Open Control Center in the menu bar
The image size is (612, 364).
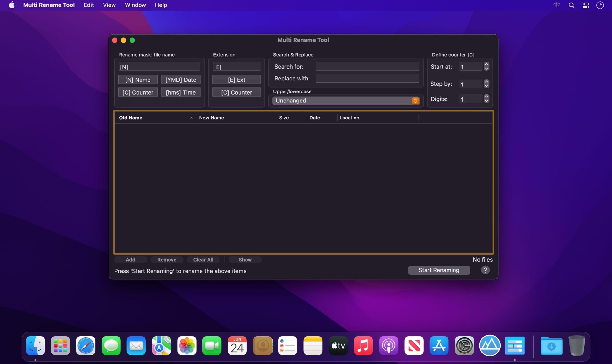pos(585,5)
